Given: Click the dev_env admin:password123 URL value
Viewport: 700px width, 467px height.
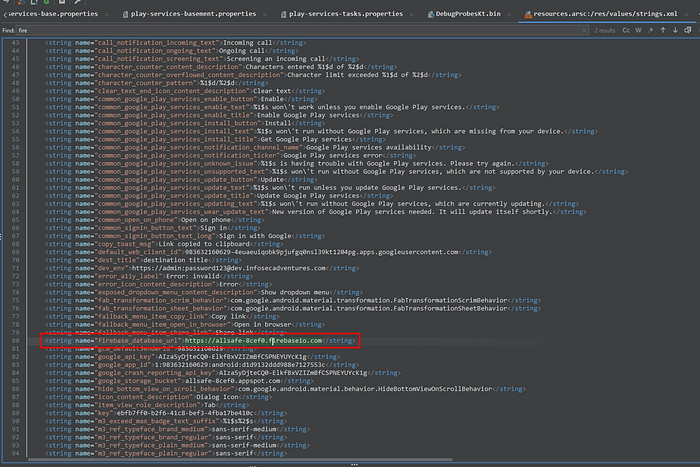Looking at the screenshot, I should (x=229, y=268).
